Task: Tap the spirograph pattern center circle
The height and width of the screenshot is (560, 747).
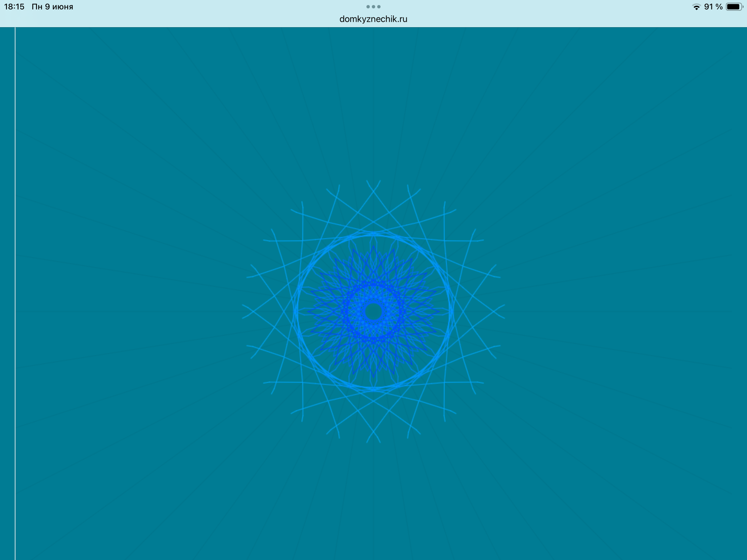Action: [373, 312]
